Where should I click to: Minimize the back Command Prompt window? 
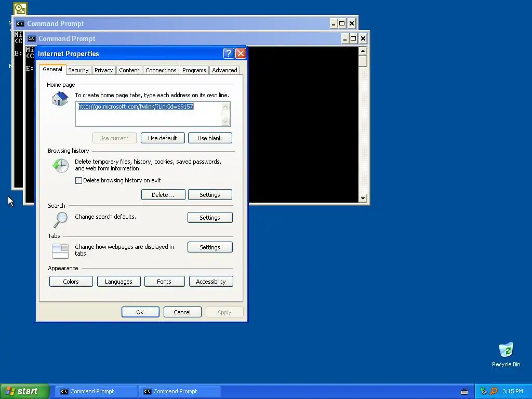point(334,23)
